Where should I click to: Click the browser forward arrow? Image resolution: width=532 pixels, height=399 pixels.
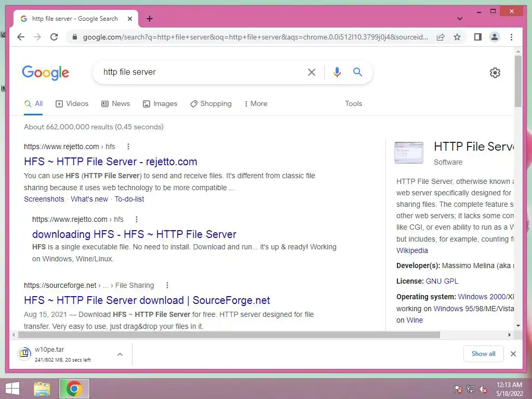pos(37,37)
